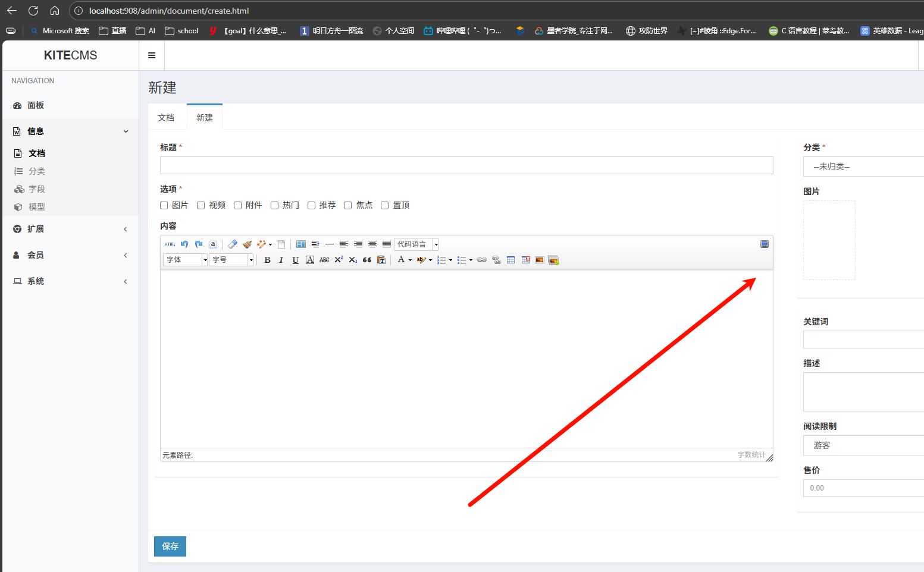Insert a table in the editor
Image resolution: width=924 pixels, height=572 pixels.
click(x=510, y=260)
